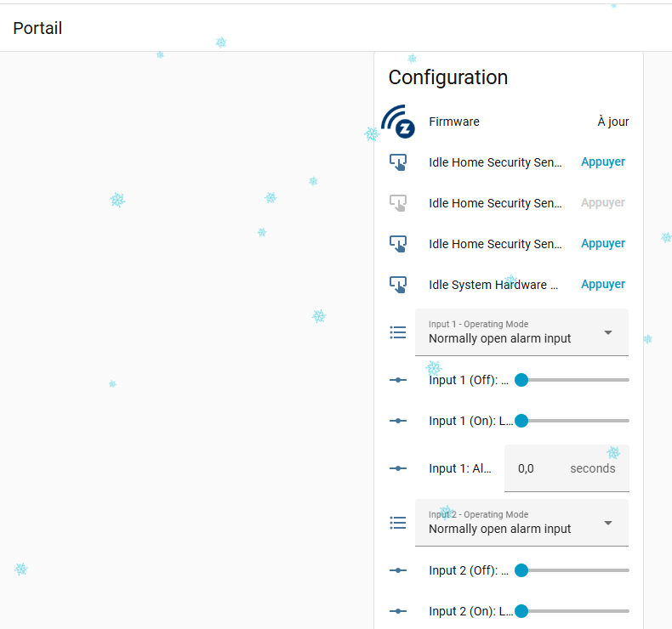
Task: Click the Idle System Hardware entry label
Action: [x=493, y=285]
